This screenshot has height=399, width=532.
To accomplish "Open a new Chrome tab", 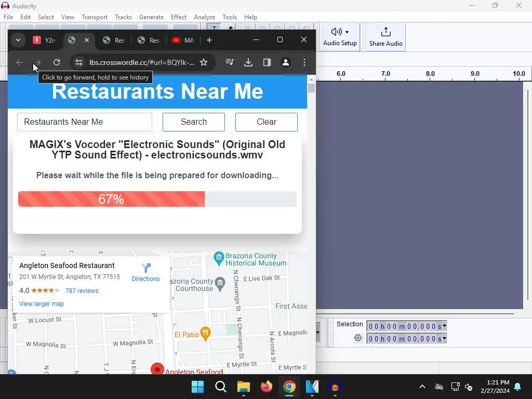I will 209,40.
